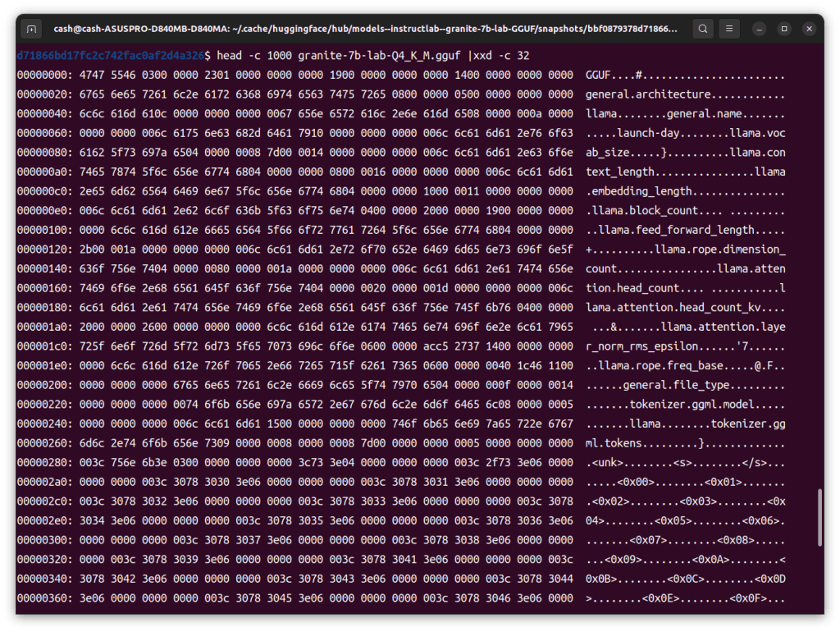Close the terminal window
This screenshot has height=632, width=840.
[809, 29]
